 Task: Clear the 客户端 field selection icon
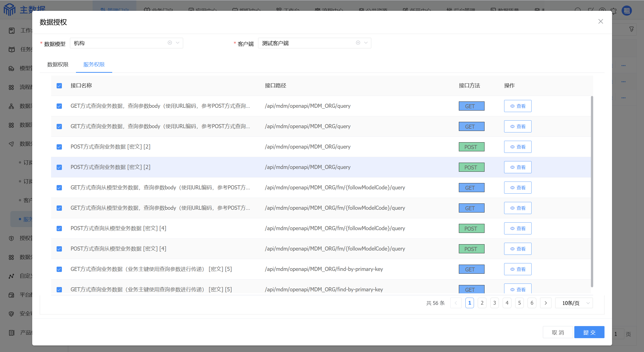[358, 43]
